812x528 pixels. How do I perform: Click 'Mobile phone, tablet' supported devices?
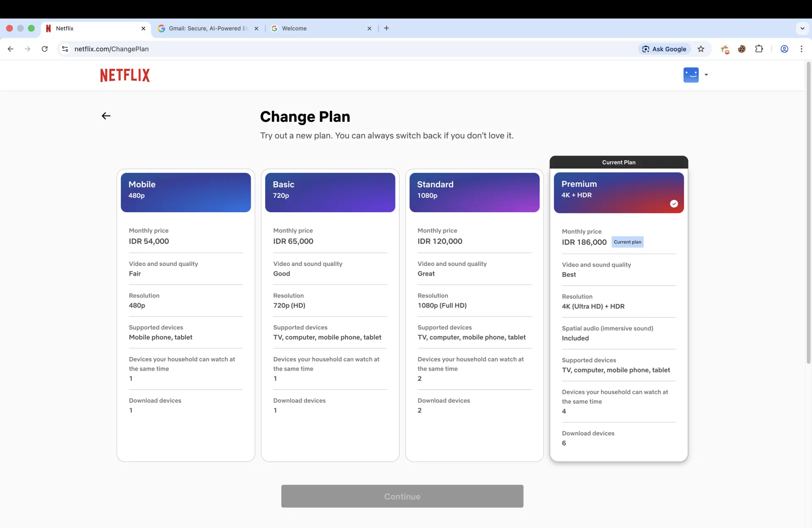pos(161,337)
